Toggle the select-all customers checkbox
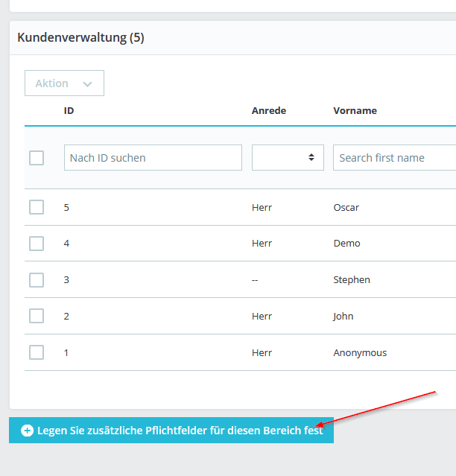Viewport: 456px width, 476px height. [x=37, y=158]
